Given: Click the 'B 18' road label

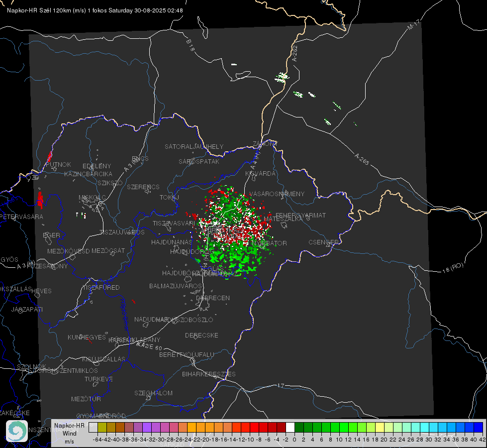Looking at the screenshot, I should point(191,45).
